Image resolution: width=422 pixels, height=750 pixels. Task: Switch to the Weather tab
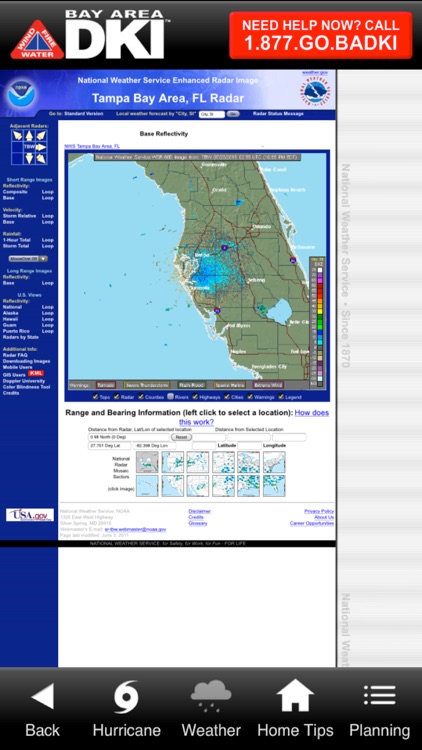[x=211, y=710]
